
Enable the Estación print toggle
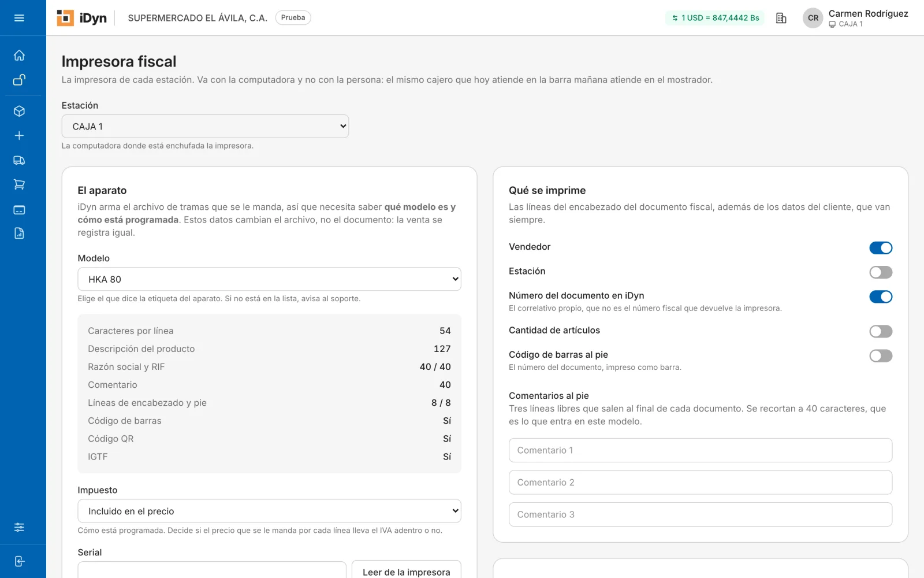point(881,272)
